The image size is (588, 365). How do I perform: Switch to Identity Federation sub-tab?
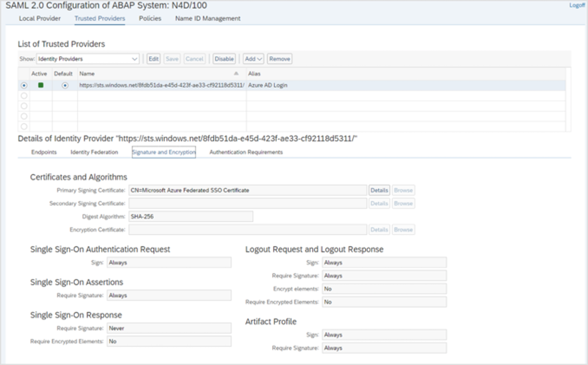click(94, 152)
